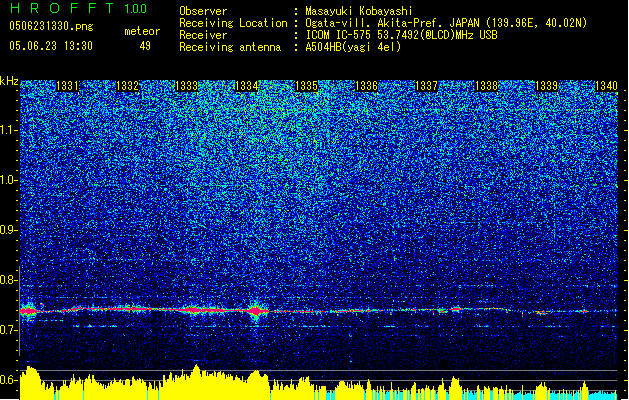Click the 1336 time marker
629x400 pixels.
[366, 86]
